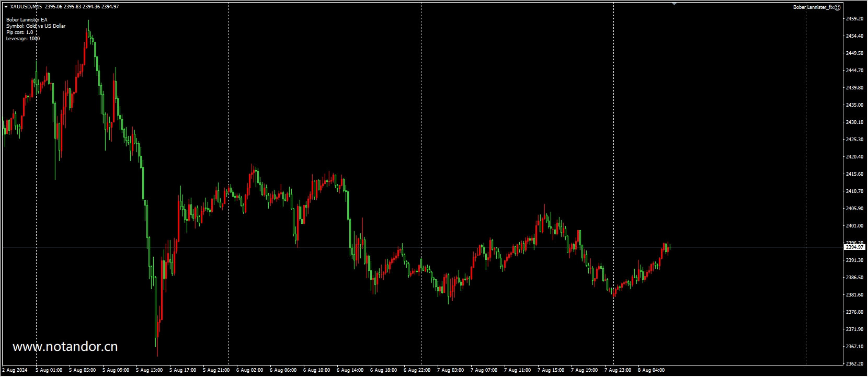Click the smiley EA status icon
The image size is (868, 377).
pos(837,7)
